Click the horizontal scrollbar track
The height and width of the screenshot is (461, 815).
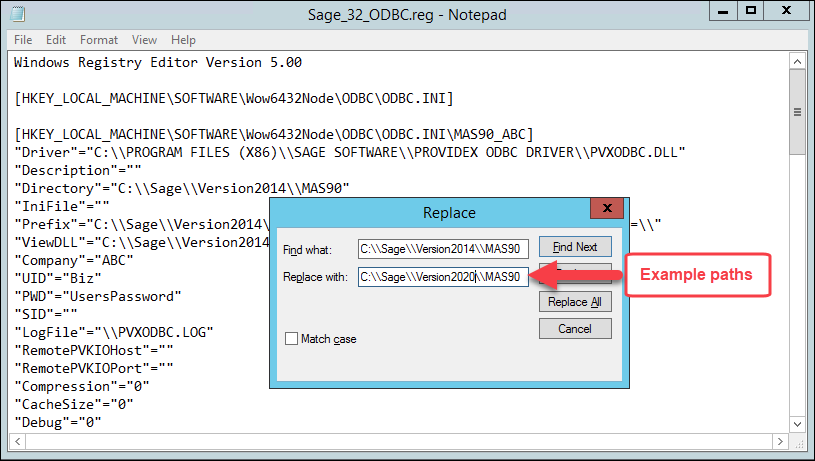click(399, 441)
